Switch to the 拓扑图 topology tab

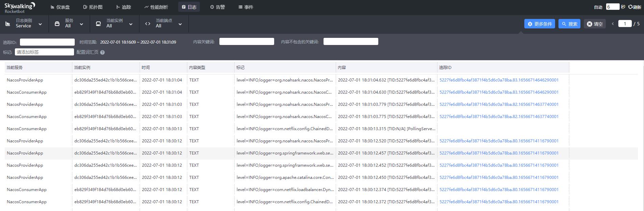tap(93, 7)
